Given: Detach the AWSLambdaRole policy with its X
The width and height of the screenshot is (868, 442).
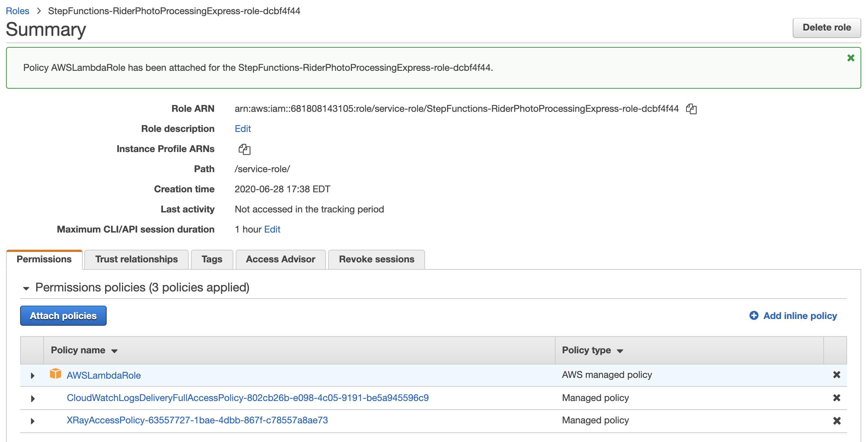Looking at the screenshot, I should tap(837, 375).
